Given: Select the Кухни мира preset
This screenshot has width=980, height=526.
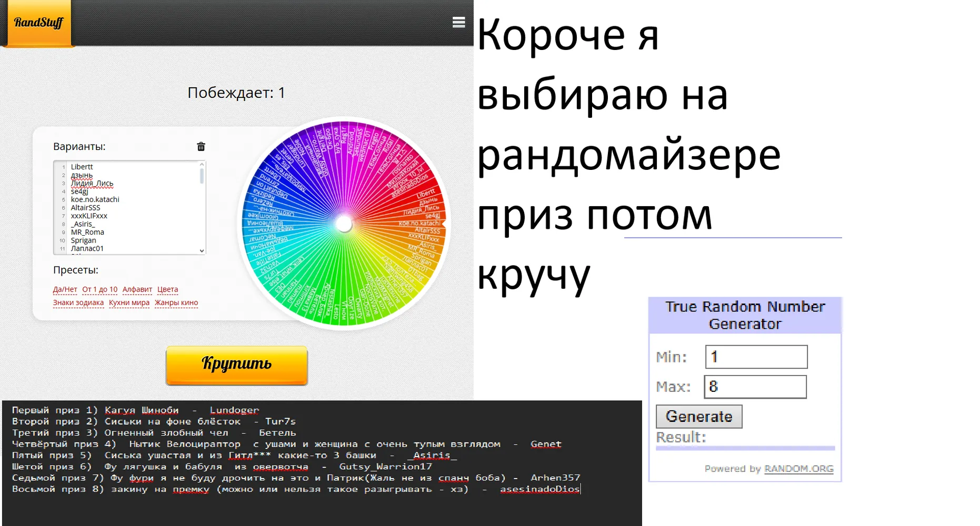Looking at the screenshot, I should [129, 302].
